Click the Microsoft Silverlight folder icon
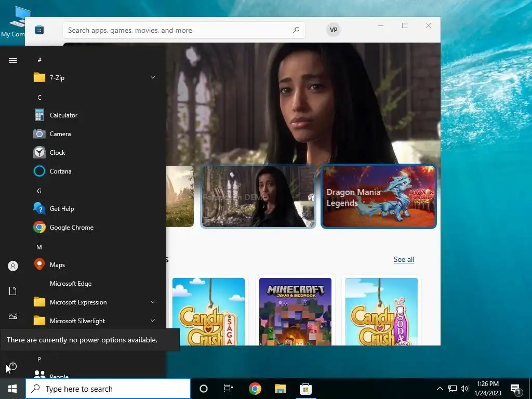The image size is (532, 399). click(x=39, y=321)
